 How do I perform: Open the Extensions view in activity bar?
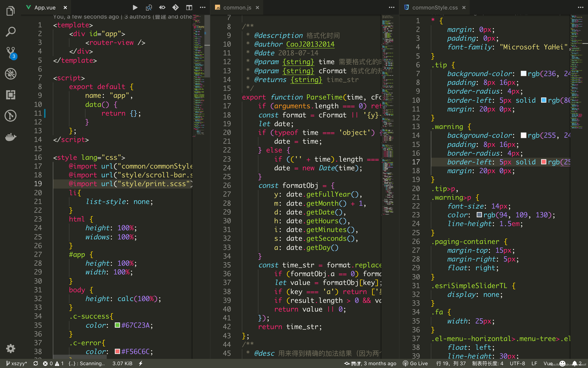[x=10, y=95]
